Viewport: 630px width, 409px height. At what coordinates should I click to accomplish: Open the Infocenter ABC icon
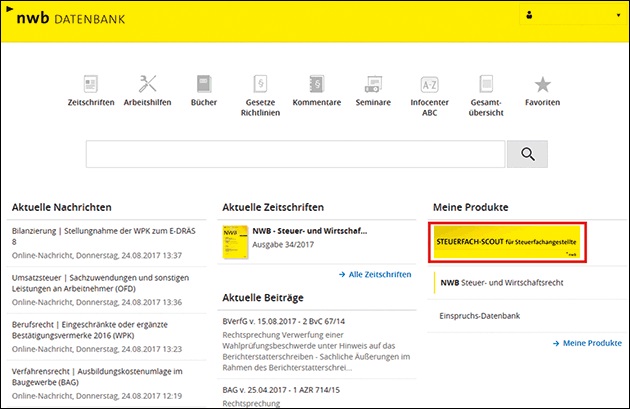430,85
